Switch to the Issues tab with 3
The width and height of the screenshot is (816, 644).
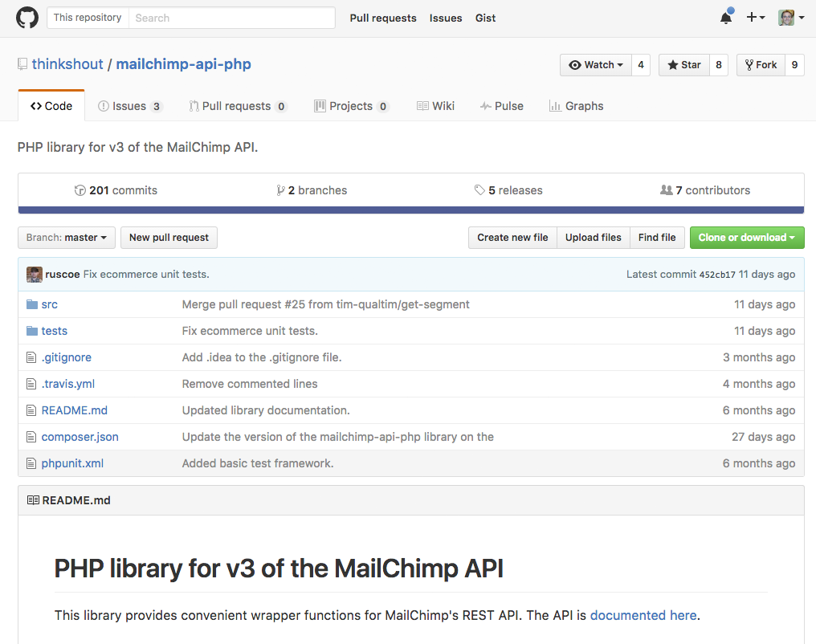click(130, 106)
